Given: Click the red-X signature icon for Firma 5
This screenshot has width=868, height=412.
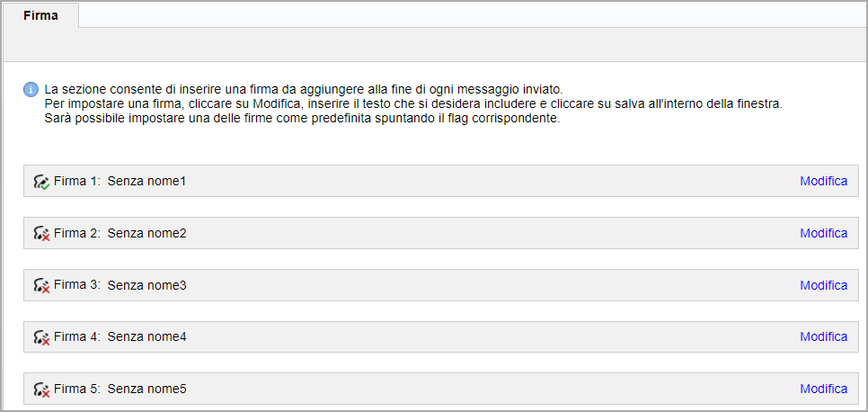Looking at the screenshot, I should tap(41, 390).
